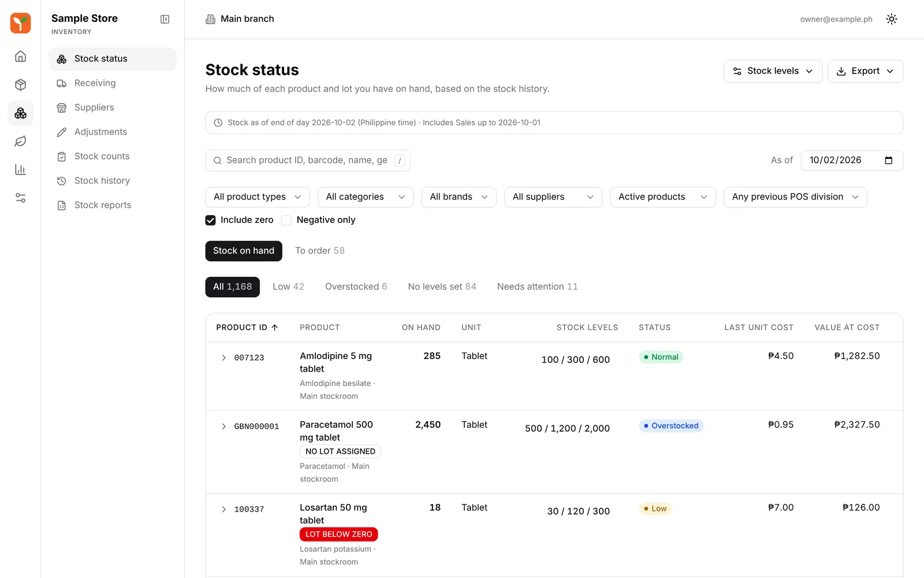The height and width of the screenshot is (578, 924).
Task: Toggle the sun theme icon
Action: [892, 19]
